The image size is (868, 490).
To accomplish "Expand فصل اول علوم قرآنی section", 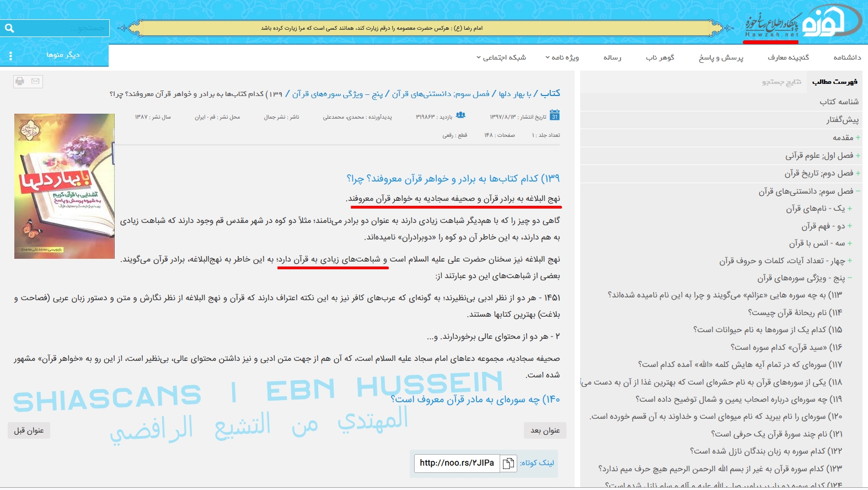I will coord(858,156).
